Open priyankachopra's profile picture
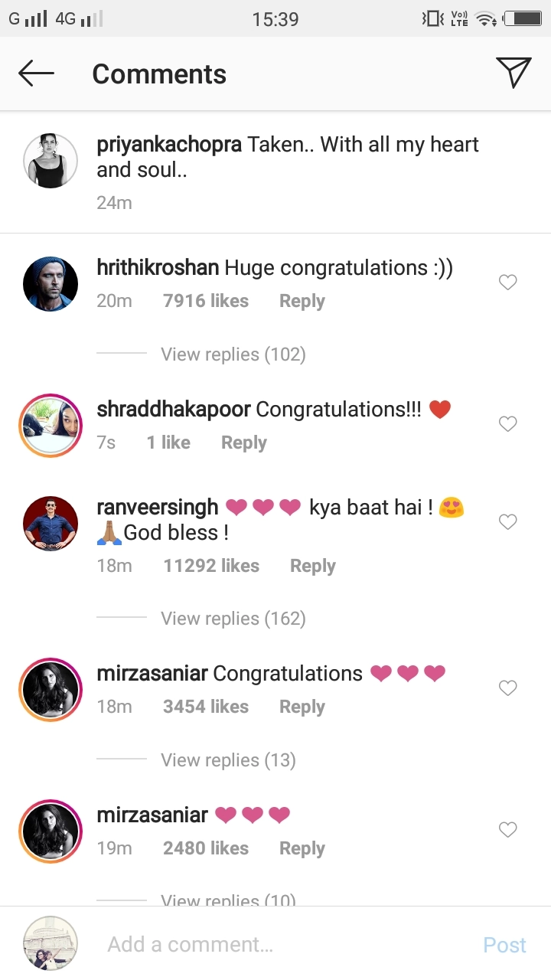Image resolution: width=551 pixels, height=980 pixels. coord(51,161)
